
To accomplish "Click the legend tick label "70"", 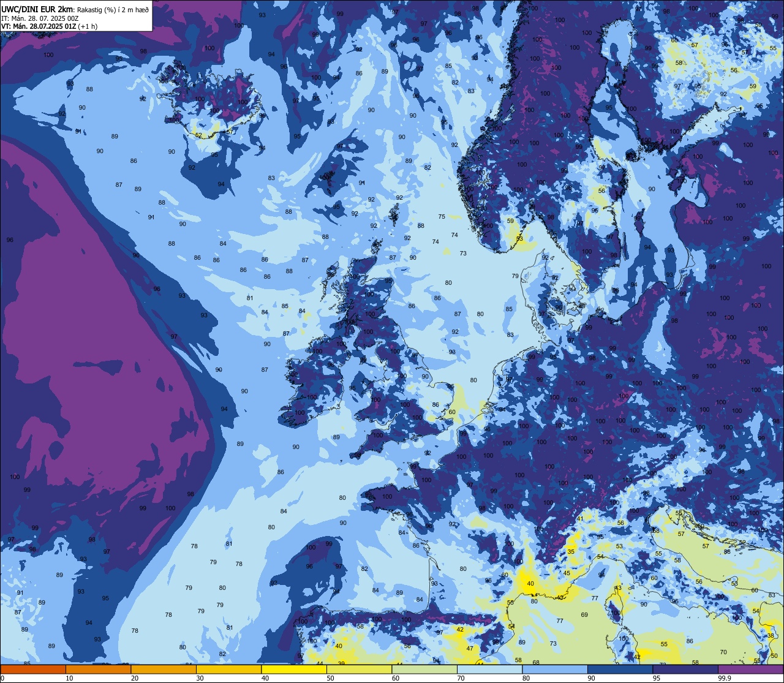I will [x=461, y=678].
